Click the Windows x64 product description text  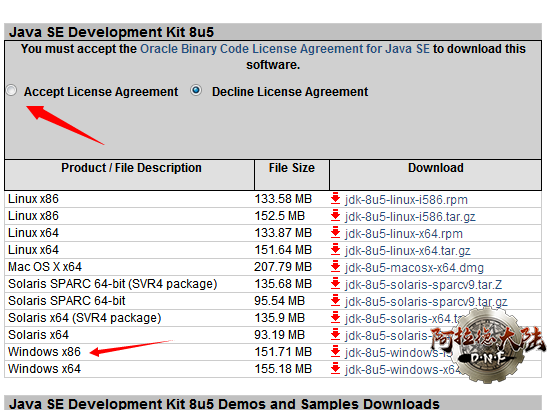(44, 369)
